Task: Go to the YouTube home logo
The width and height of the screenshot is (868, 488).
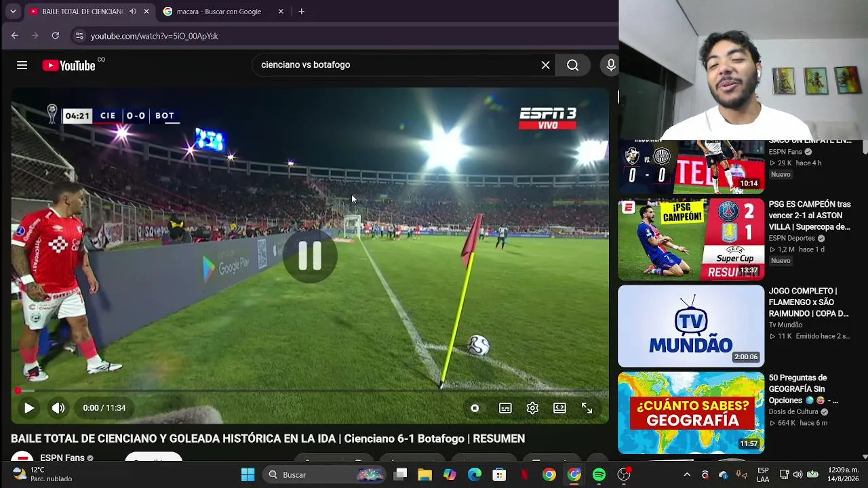Action: 68,65
